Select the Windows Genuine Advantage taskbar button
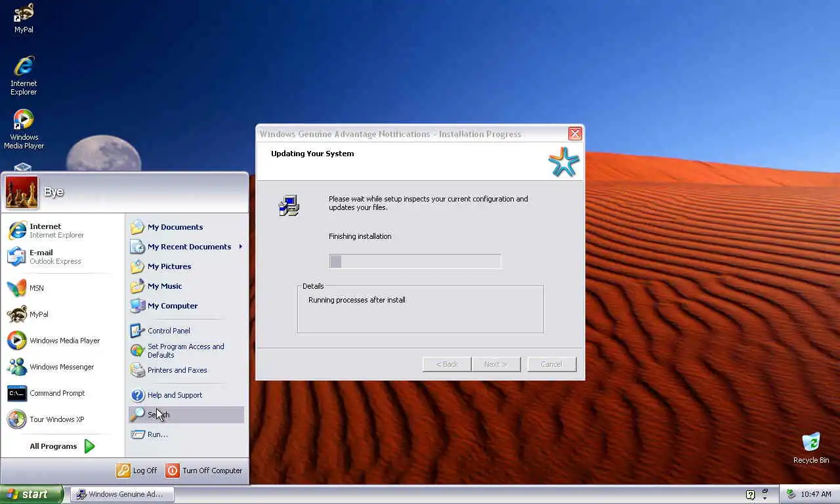840x504 pixels. tap(122, 495)
